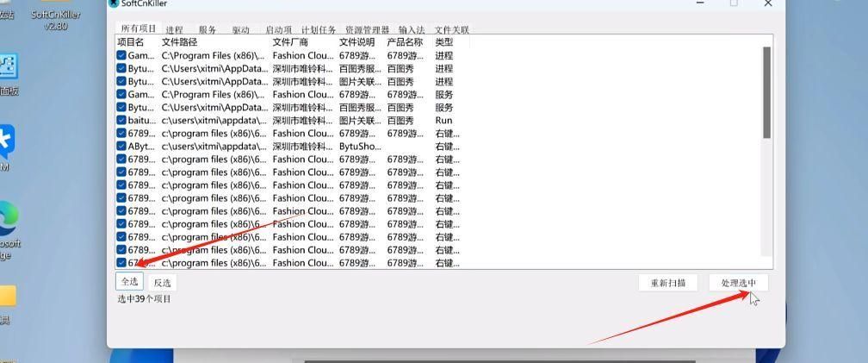Open the 服务 tab
868x363 pixels.
click(208, 30)
